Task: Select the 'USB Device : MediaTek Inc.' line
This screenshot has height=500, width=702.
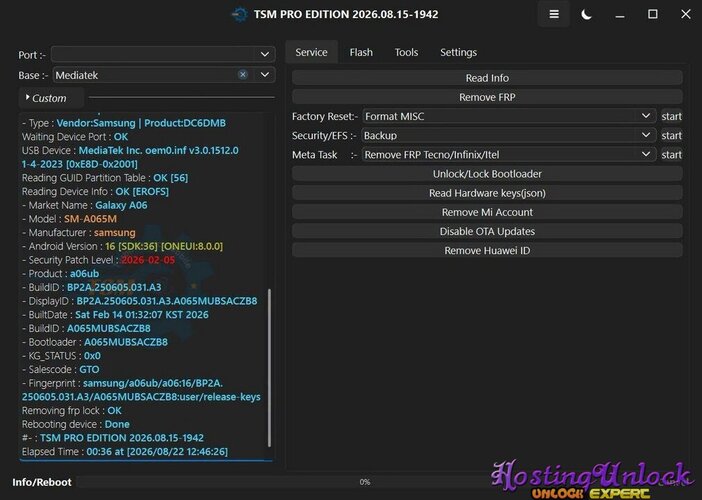Action: click(130, 150)
